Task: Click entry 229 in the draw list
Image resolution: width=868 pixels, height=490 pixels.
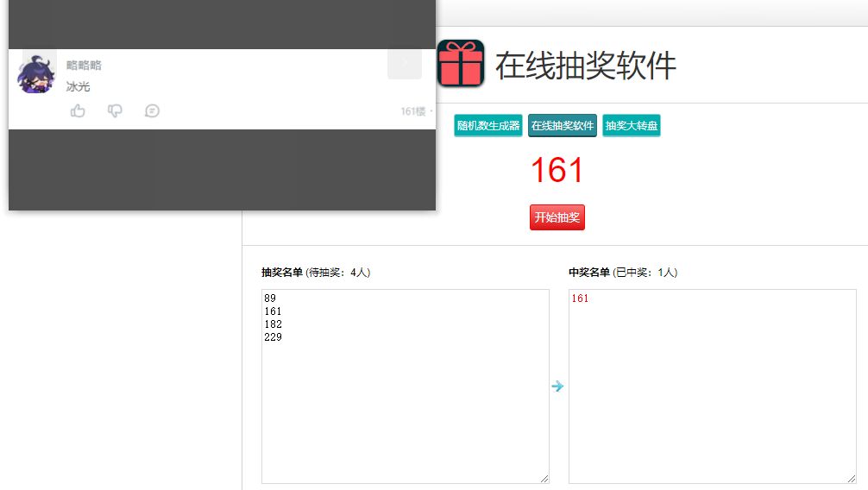Action: [274, 337]
